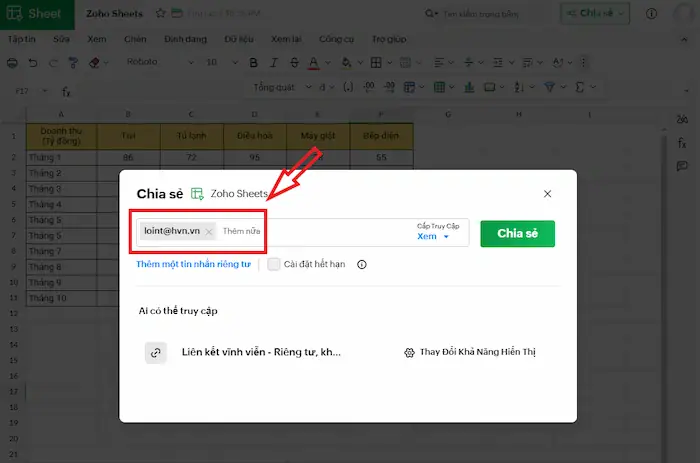Click the green Chia sẻ button in dialog
The height and width of the screenshot is (463, 700).
pos(517,234)
